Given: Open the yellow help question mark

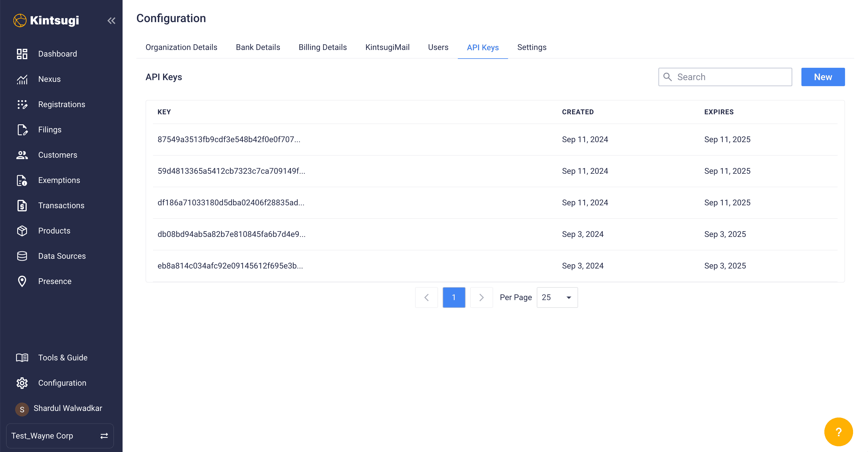Looking at the screenshot, I should coord(838,432).
